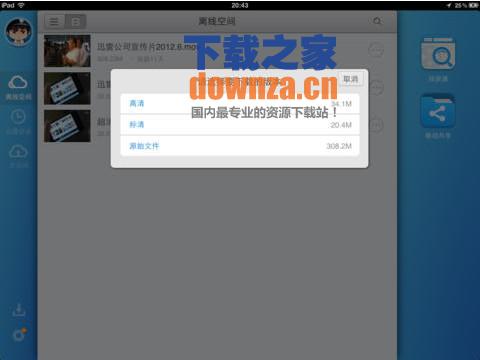Click the search magnifier in the top bar
480x360 pixels.
[377, 21]
